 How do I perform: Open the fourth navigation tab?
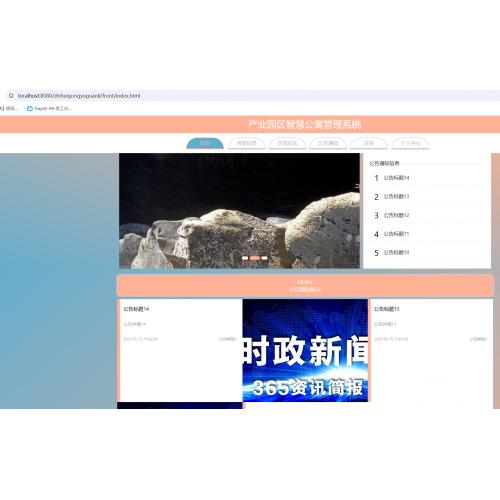pyautogui.click(x=328, y=143)
